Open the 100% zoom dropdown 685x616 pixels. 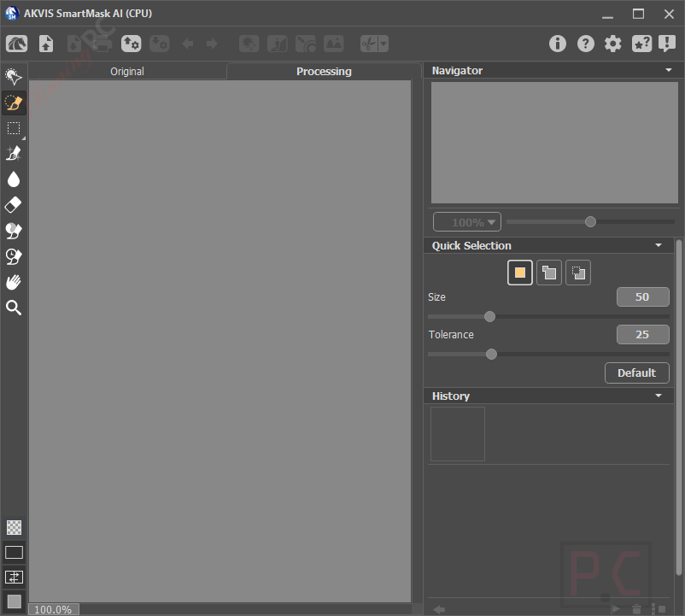pyautogui.click(x=467, y=222)
